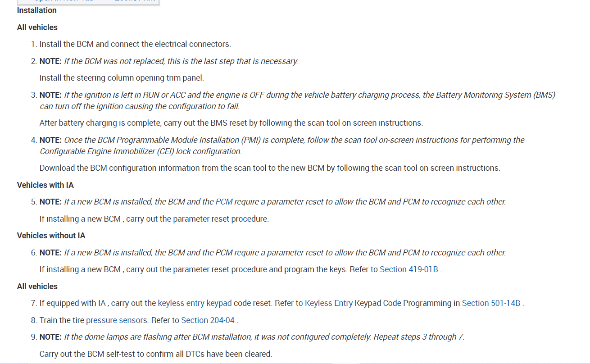Click the steering column opening trim panel line
The width and height of the screenshot is (590, 364).
(122, 78)
